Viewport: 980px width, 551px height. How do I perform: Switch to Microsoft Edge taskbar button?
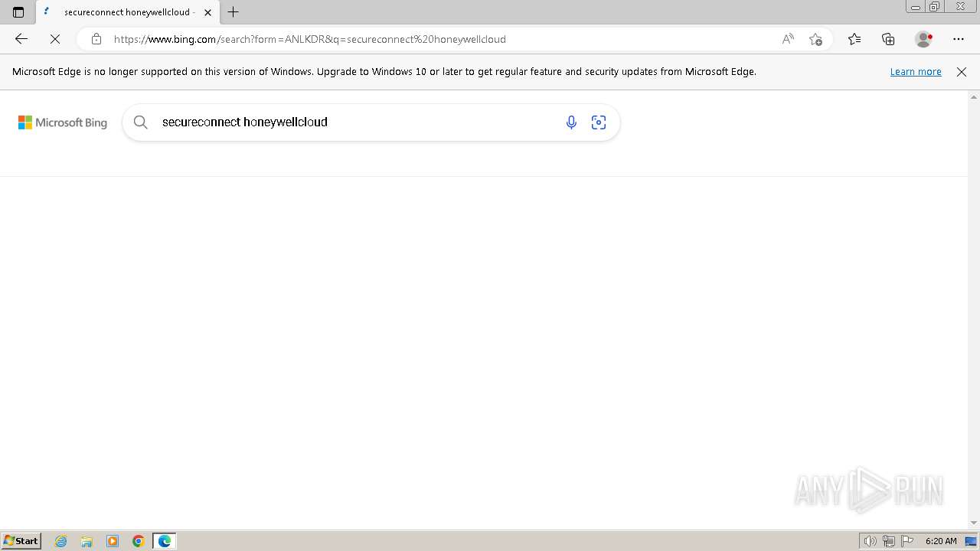click(165, 541)
